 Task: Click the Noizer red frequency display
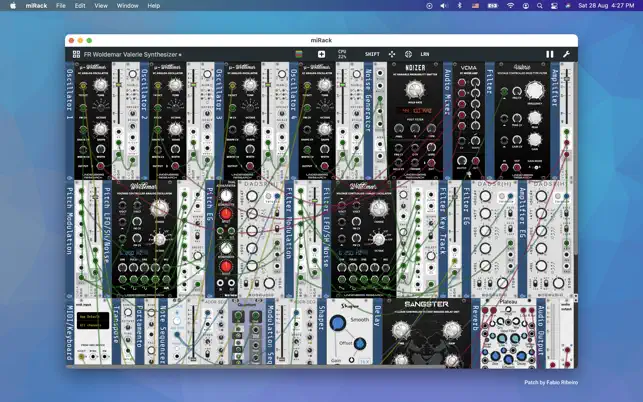[415, 111]
